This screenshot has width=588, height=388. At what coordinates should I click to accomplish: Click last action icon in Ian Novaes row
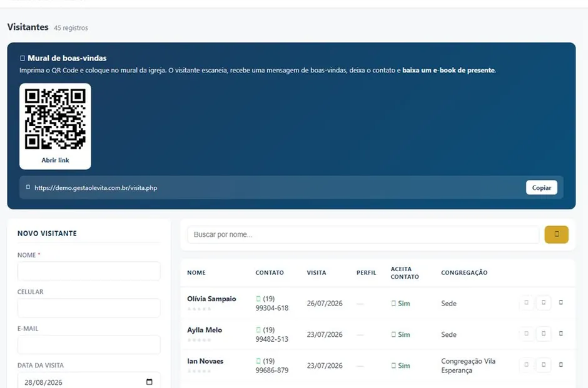pyautogui.click(x=561, y=365)
